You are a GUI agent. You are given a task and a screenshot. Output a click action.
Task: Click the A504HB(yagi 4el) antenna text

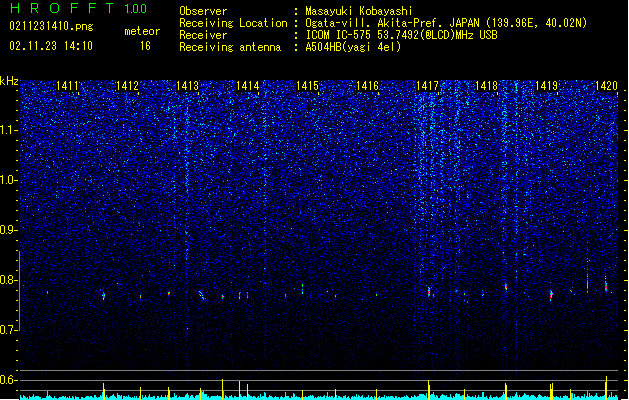[353, 47]
